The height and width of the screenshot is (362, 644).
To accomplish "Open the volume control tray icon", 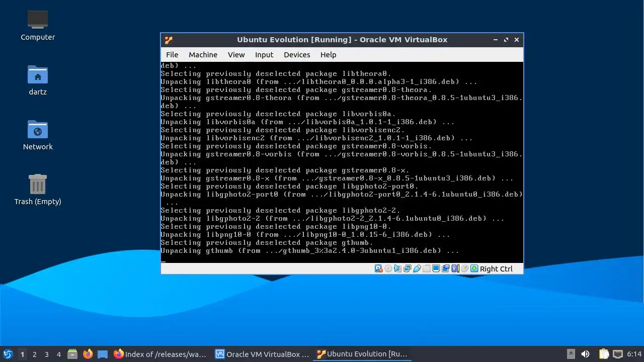I will (585, 354).
